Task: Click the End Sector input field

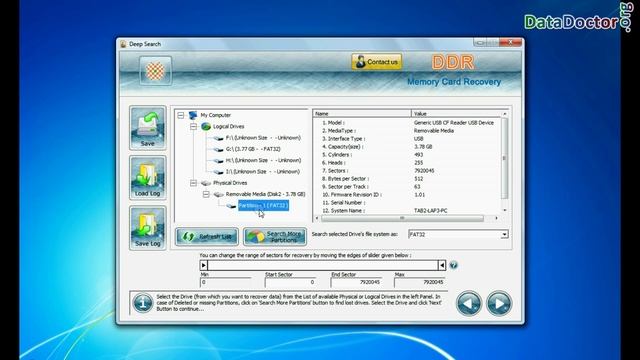Action: click(x=356, y=282)
